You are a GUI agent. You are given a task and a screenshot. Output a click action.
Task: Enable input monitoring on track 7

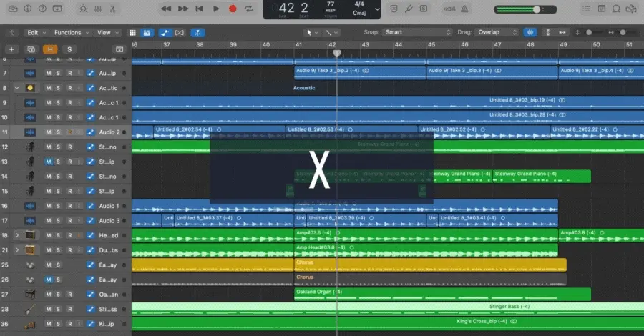[79, 73]
